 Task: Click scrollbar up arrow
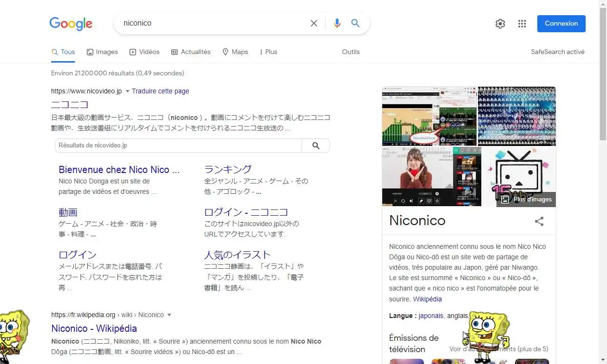click(x=603, y=4)
